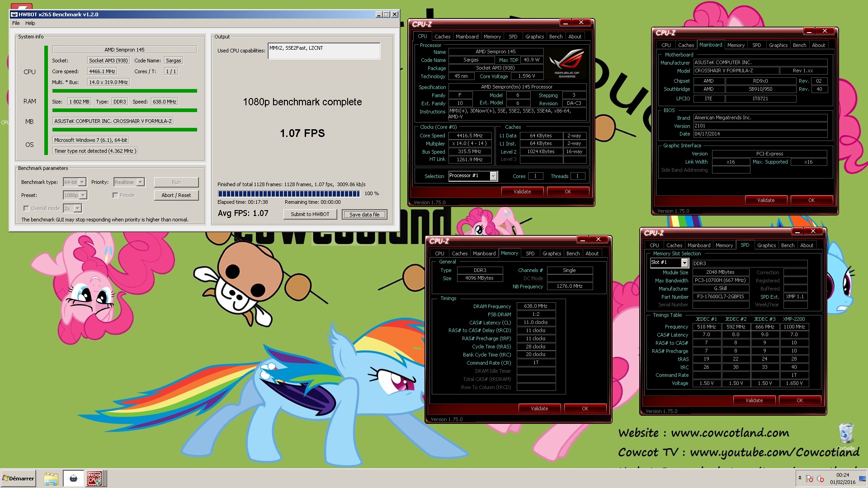Switch to Bench tab in CPU-Z CPU window

pyautogui.click(x=556, y=37)
